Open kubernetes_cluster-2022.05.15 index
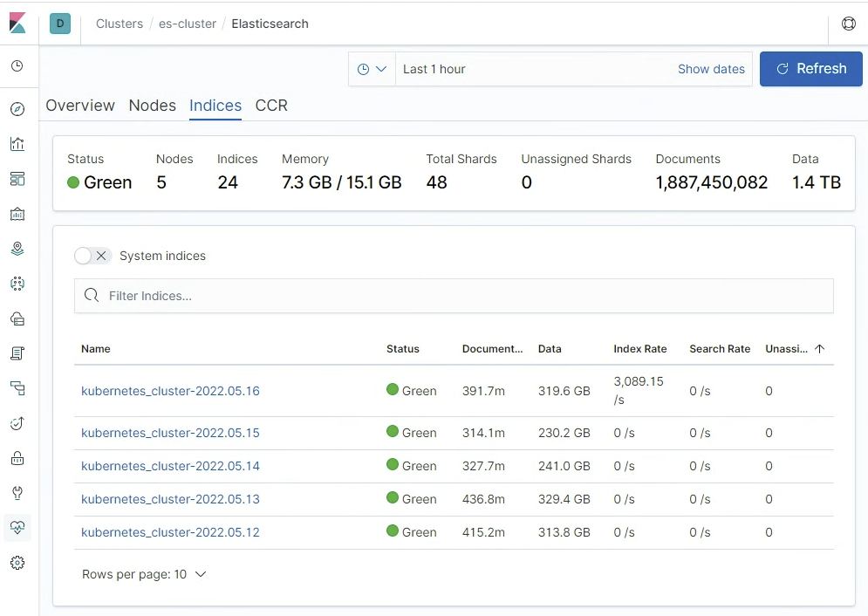Viewport: 868px width, 616px height. tap(170, 433)
